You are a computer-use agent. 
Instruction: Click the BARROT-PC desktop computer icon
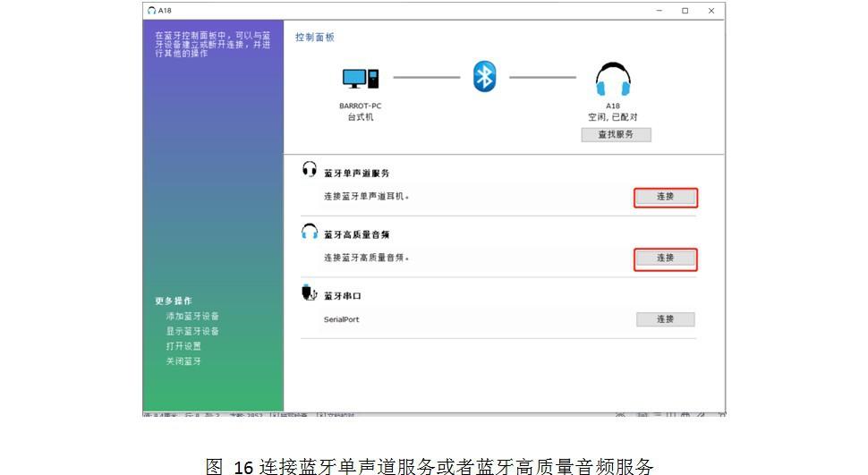(360, 79)
